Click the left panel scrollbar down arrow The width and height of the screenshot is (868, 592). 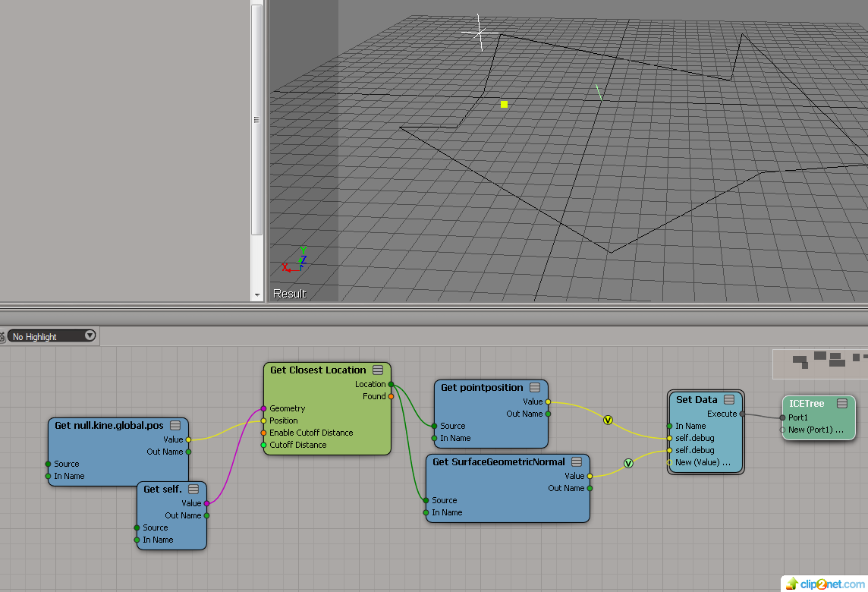(257, 294)
